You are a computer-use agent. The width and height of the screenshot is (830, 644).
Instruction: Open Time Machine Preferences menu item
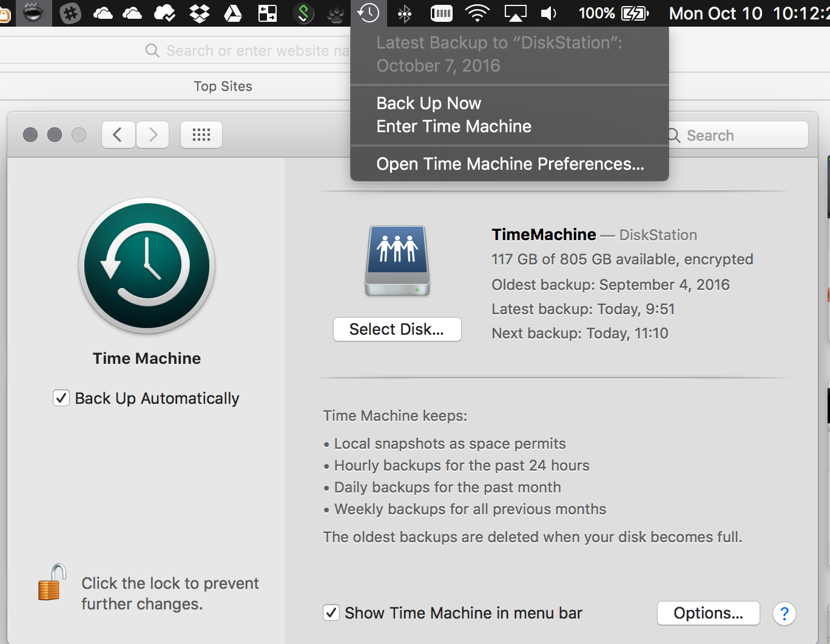[x=510, y=164]
